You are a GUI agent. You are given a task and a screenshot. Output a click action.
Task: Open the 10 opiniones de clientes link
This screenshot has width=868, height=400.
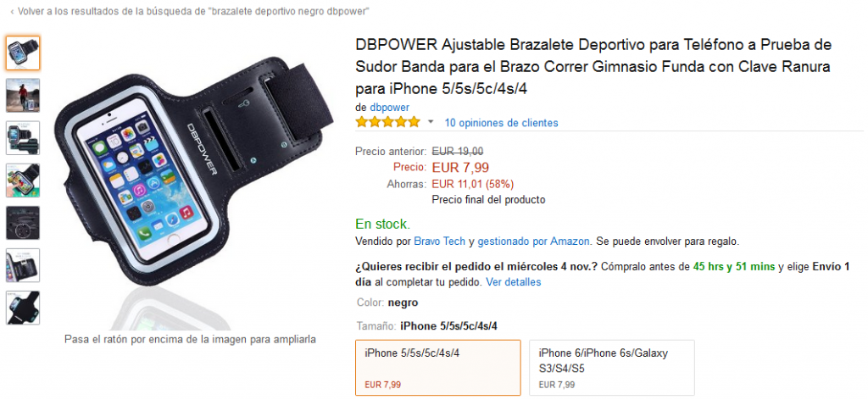pos(501,123)
